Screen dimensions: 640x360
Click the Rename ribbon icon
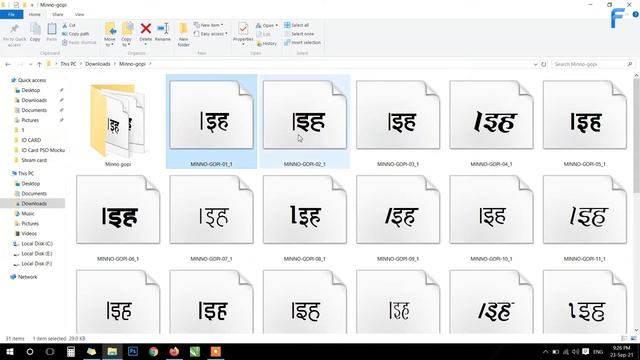(x=163, y=32)
